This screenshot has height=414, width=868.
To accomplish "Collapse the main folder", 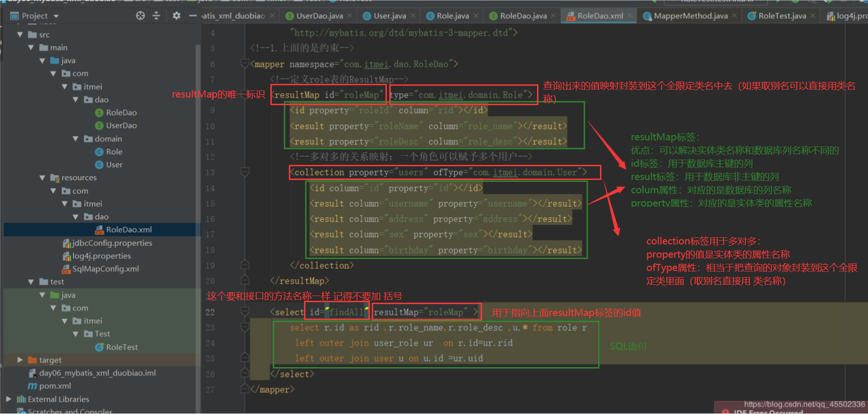I will 31,47.
